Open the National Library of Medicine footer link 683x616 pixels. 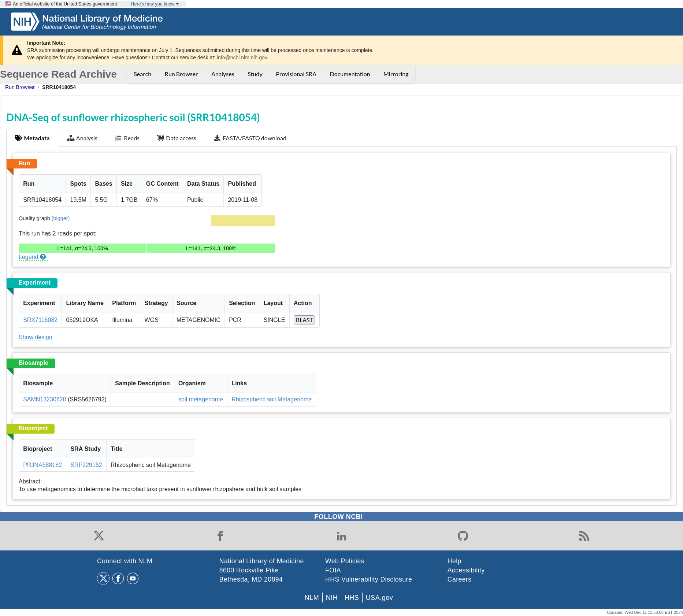[x=261, y=561]
